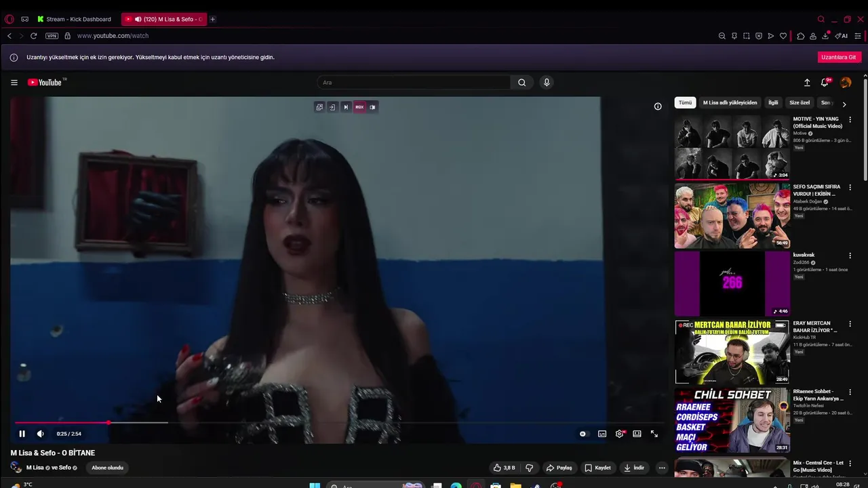Open options for ERAY MERTCAN BAHAR video
Image resolution: width=868 pixels, height=488 pixels.
coord(850,323)
